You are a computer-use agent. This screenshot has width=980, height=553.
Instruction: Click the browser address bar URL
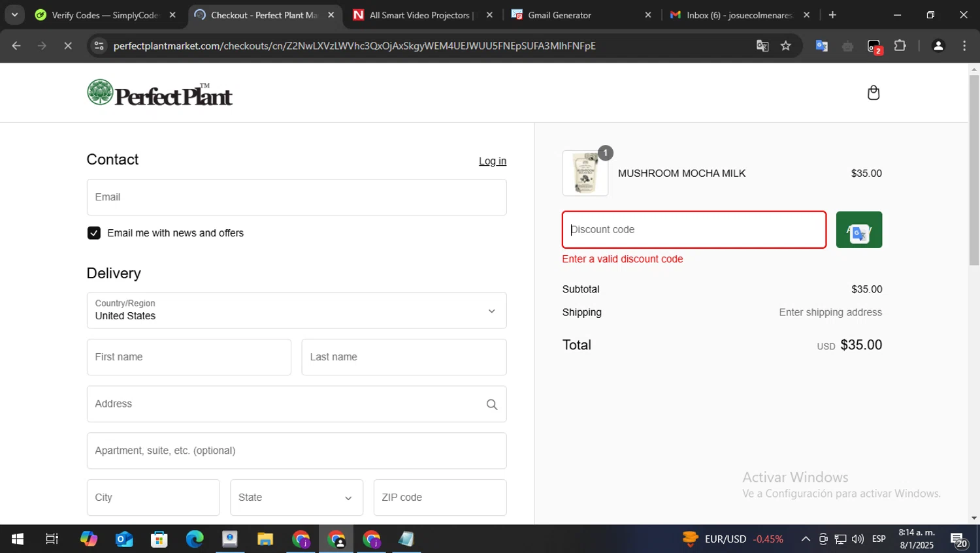tap(354, 46)
